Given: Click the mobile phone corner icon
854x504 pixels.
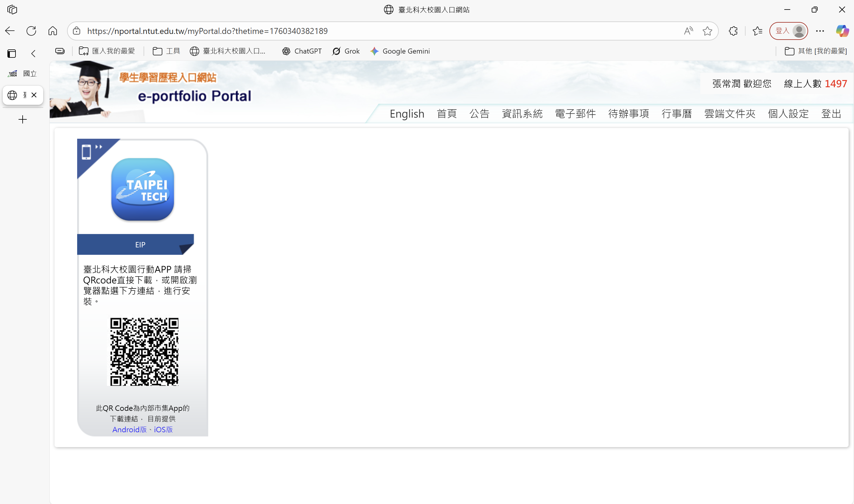Looking at the screenshot, I should [x=86, y=152].
